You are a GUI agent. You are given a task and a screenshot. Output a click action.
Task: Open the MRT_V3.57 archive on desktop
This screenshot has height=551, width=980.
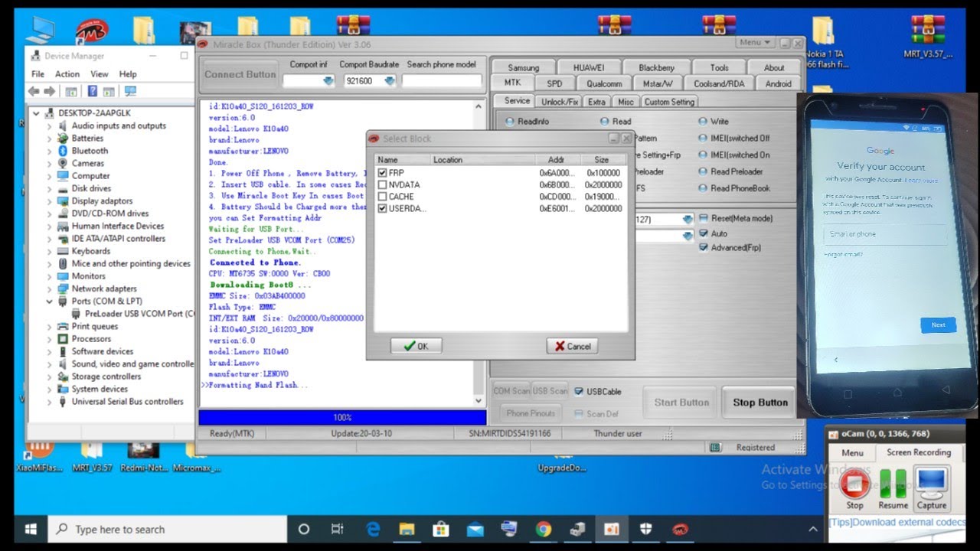tap(928, 37)
